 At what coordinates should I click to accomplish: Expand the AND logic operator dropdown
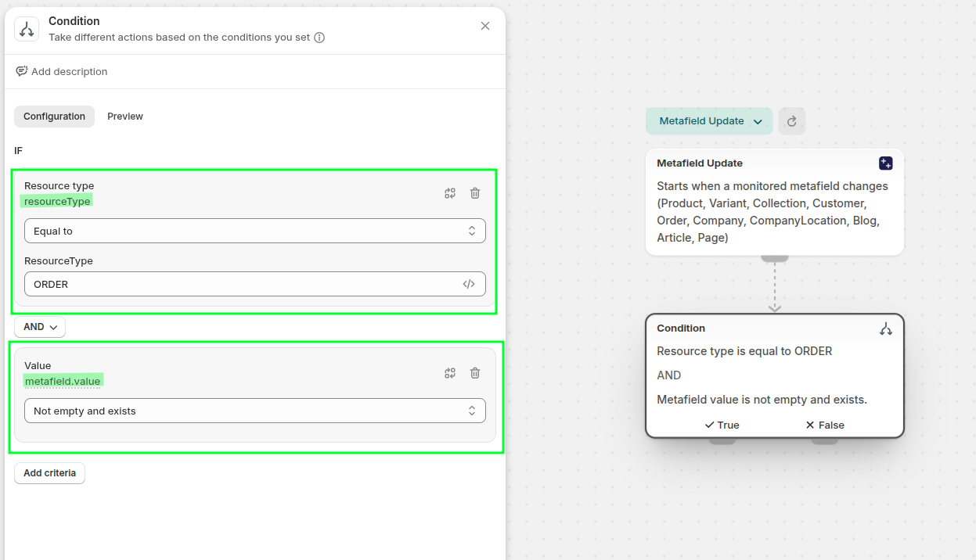tap(40, 327)
